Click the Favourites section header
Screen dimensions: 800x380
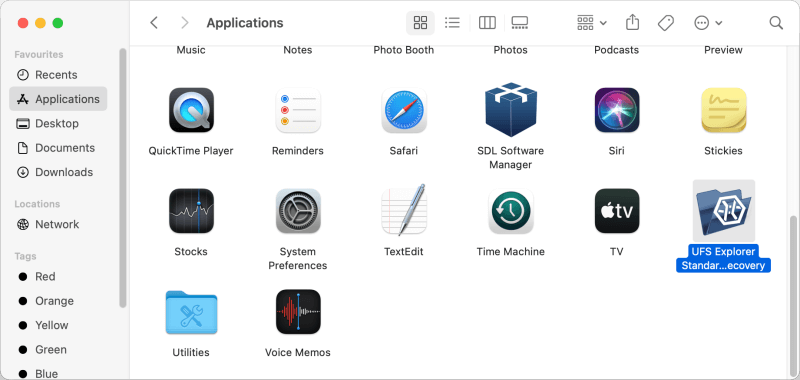point(39,55)
